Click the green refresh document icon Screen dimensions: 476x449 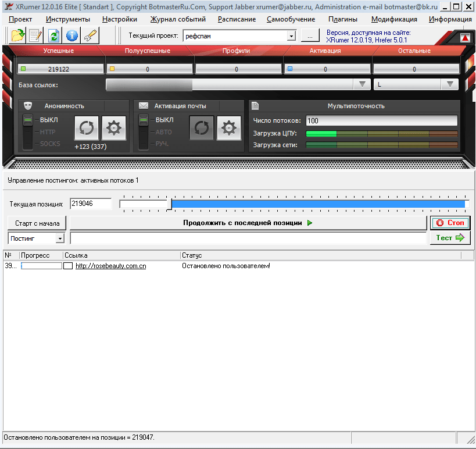tap(53, 35)
